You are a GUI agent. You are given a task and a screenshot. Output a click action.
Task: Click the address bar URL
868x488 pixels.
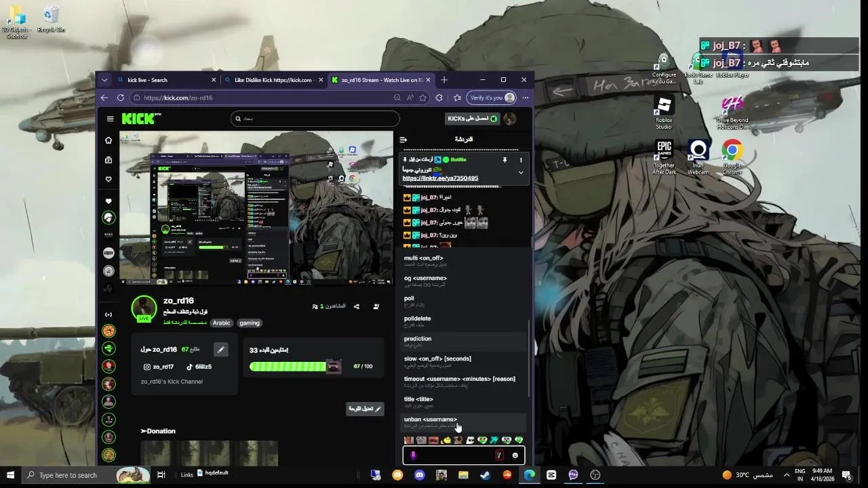(x=178, y=98)
